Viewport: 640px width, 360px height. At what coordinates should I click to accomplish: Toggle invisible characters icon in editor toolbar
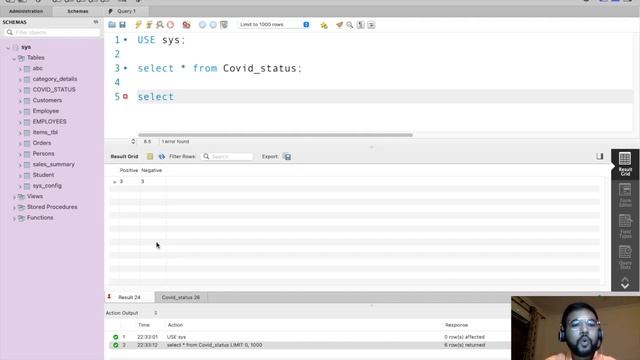click(x=360, y=25)
